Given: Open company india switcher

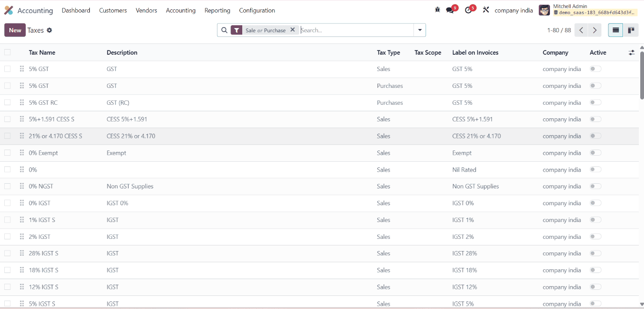Looking at the screenshot, I should point(514,10).
